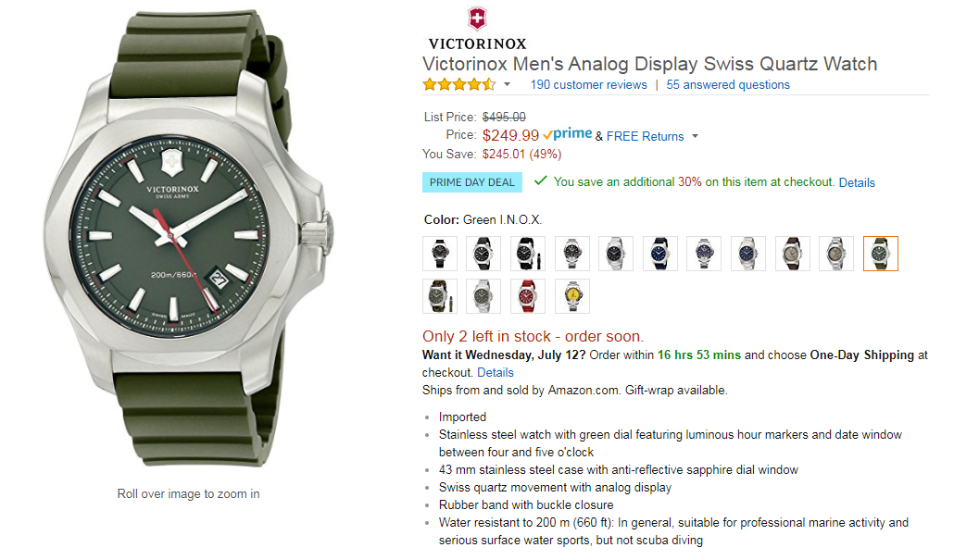
Task: Open the 190 customer reviews link
Action: click(588, 84)
